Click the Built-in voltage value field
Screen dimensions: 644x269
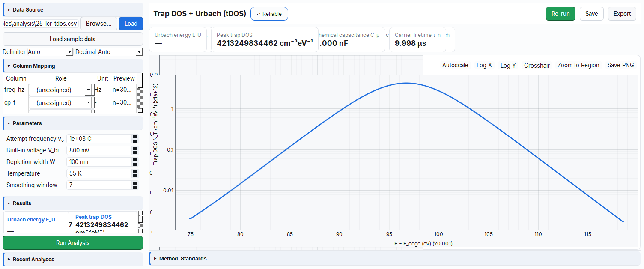pyautogui.click(x=99, y=150)
